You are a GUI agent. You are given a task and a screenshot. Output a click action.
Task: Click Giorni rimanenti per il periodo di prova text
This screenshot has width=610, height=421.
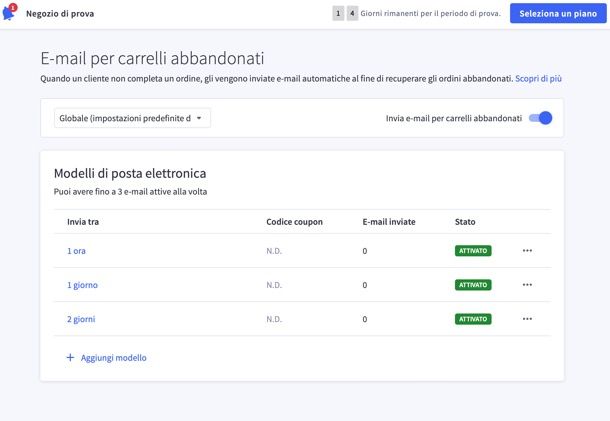[x=430, y=14]
